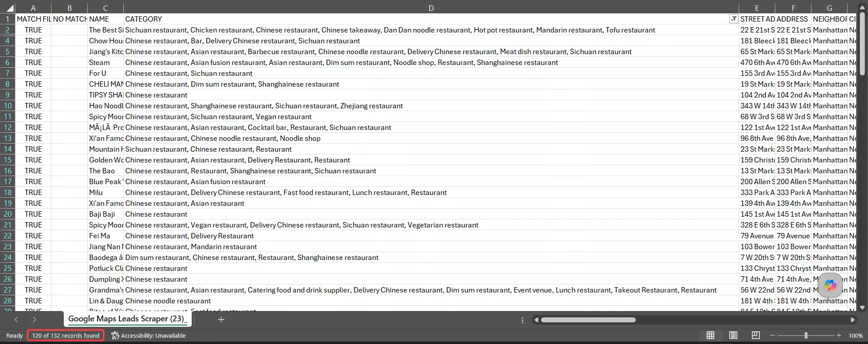Click the vertical scrollbar up arrow
This screenshot has width=868, height=344.
click(862, 8)
